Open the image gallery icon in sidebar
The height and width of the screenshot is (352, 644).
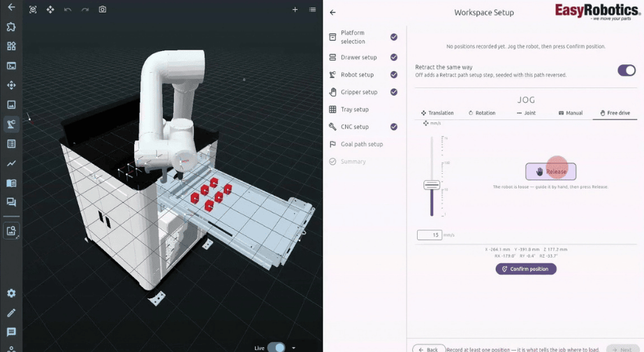click(x=11, y=105)
